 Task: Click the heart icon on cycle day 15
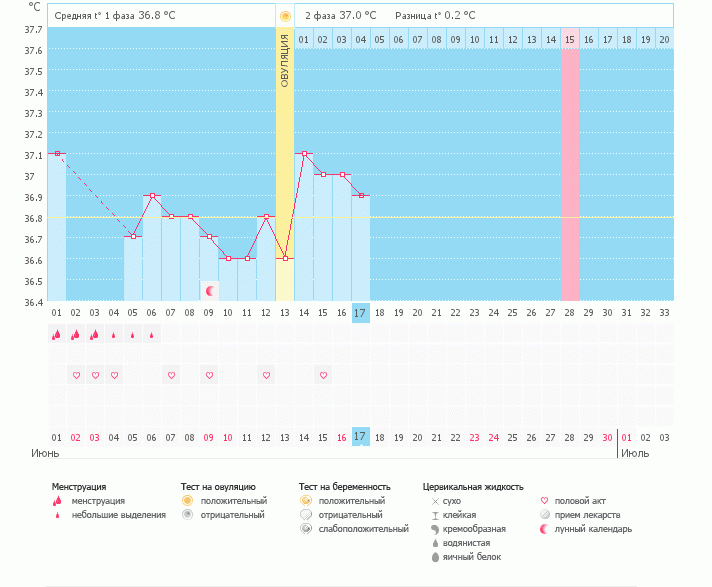click(323, 375)
